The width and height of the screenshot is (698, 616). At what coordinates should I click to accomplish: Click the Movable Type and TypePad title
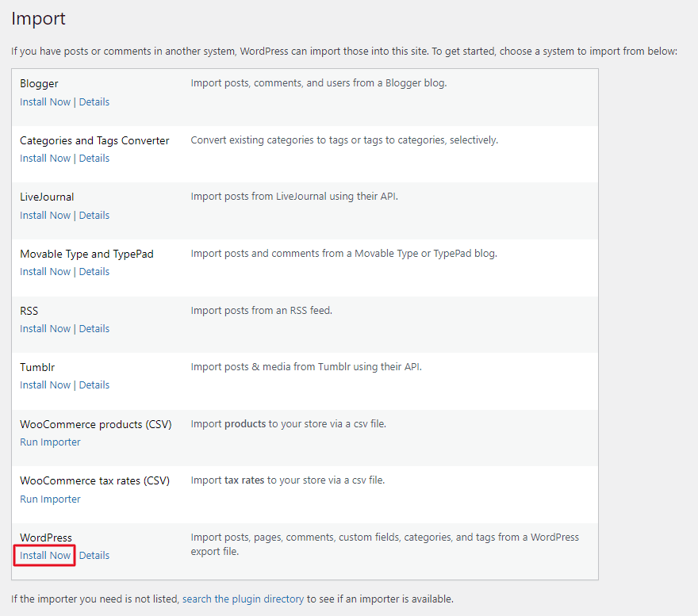[86, 254]
